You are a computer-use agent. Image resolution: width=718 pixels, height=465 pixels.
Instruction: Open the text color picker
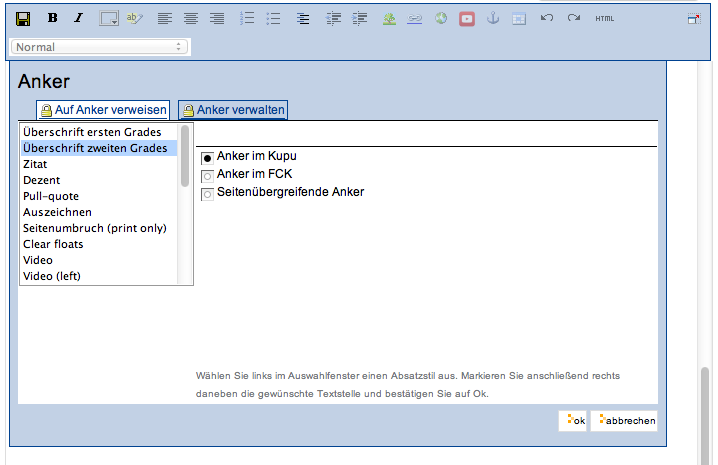109,18
